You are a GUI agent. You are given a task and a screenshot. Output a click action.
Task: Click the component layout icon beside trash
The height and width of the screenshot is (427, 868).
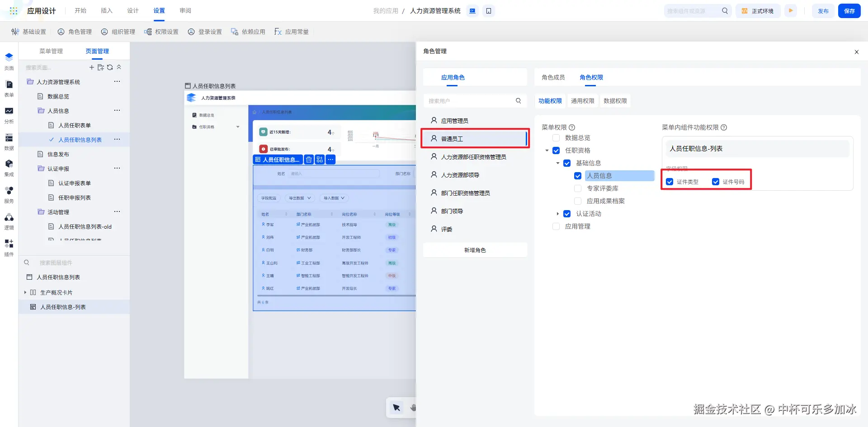pos(320,160)
